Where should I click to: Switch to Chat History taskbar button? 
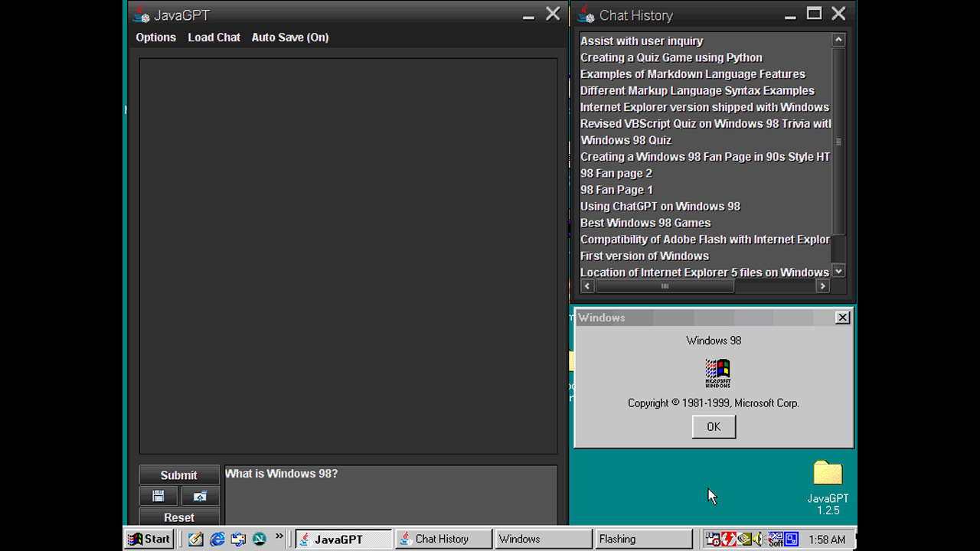pyautogui.click(x=444, y=539)
